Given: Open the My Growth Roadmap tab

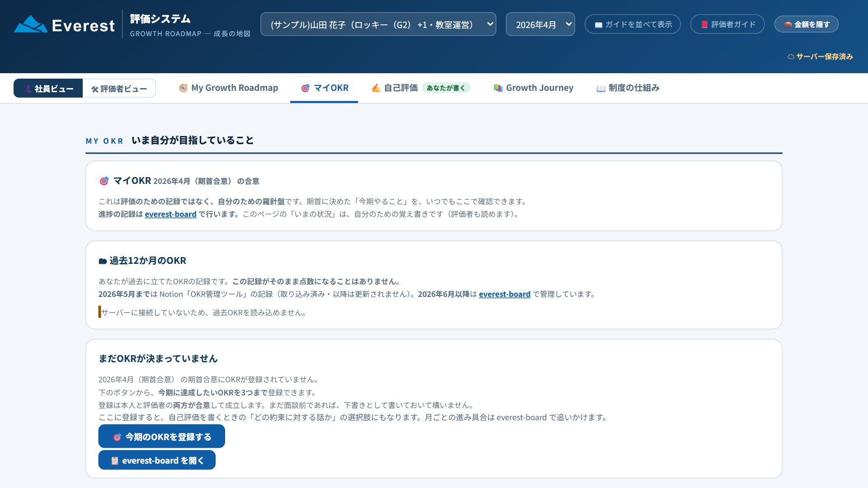Looking at the screenshot, I should (228, 88).
